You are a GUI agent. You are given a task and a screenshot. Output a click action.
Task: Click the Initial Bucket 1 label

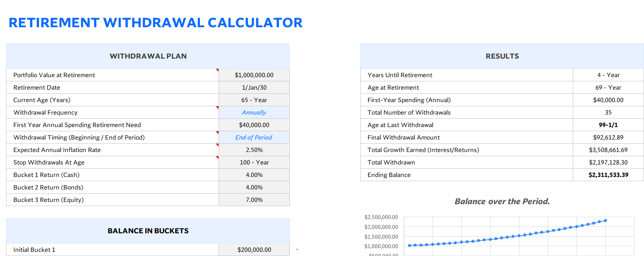34,250
